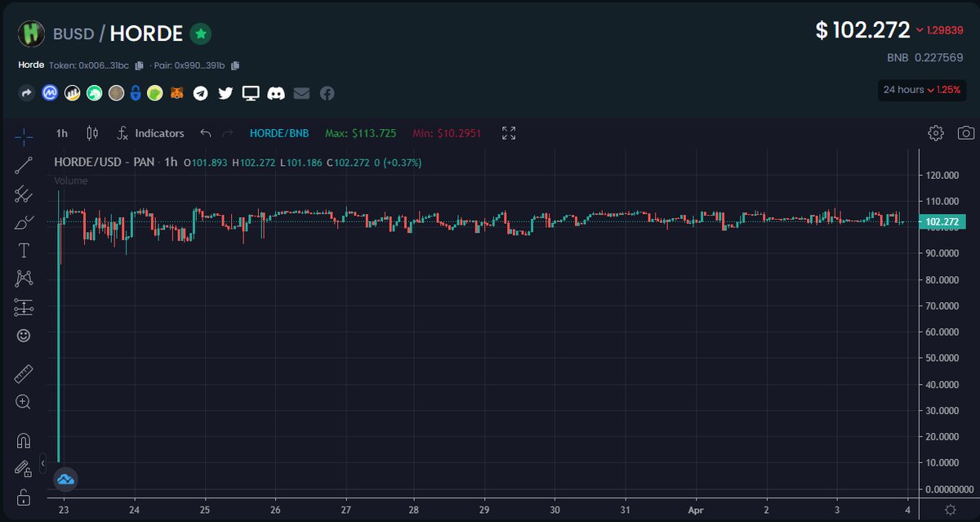
Task: Enter fullscreen chart mode
Action: (509, 133)
